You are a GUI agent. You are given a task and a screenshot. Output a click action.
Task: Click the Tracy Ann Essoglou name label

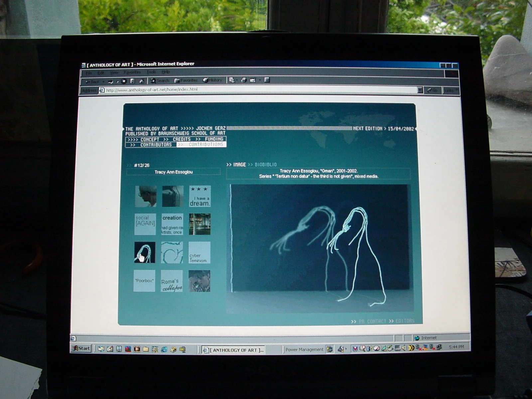click(x=173, y=172)
